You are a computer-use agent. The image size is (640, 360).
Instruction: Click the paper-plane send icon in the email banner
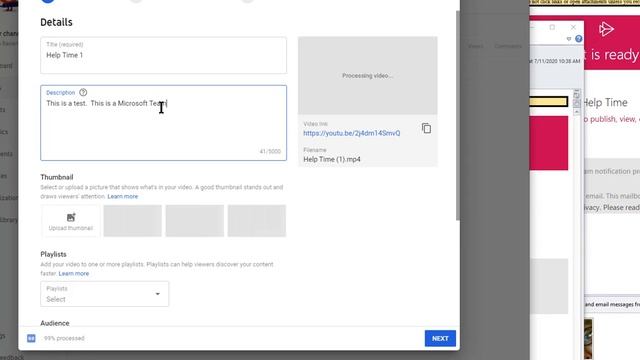[606, 29]
